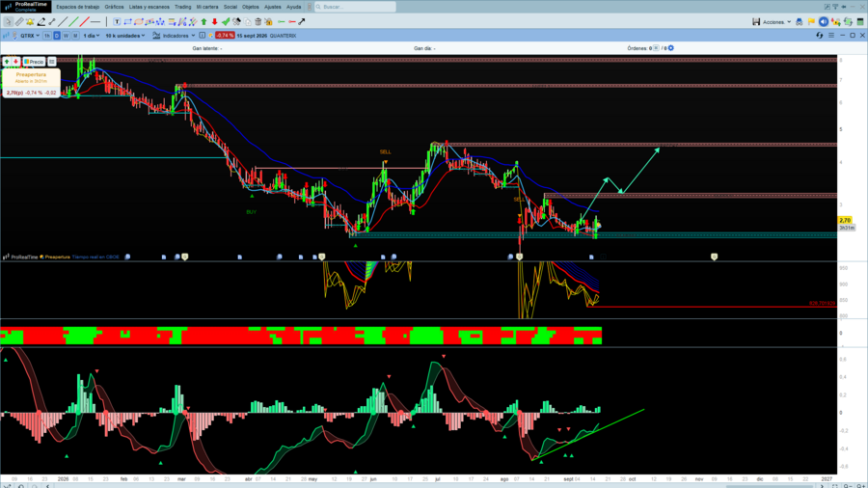
Task: Click the Buscar search field
Action: [355, 7]
